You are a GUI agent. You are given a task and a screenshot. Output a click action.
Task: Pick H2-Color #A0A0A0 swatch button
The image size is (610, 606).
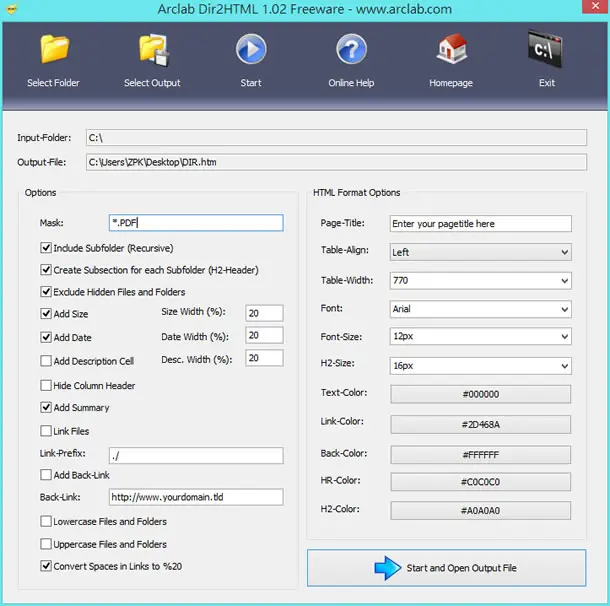tap(480, 510)
